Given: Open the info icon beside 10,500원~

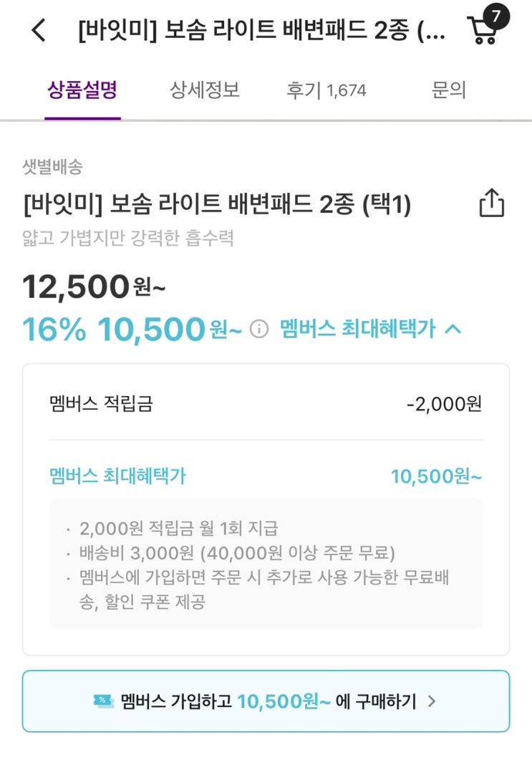Looking at the screenshot, I should pyautogui.click(x=259, y=330).
